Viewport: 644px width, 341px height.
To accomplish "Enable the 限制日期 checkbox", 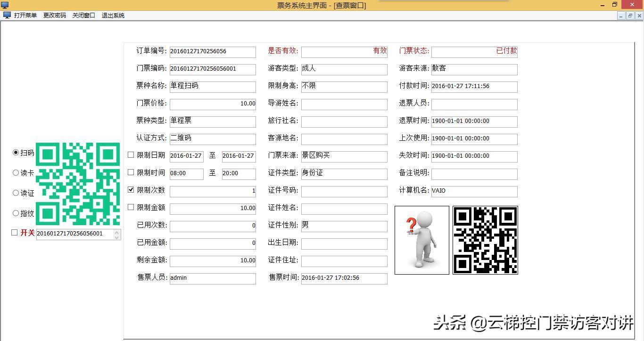I will (x=131, y=155).
